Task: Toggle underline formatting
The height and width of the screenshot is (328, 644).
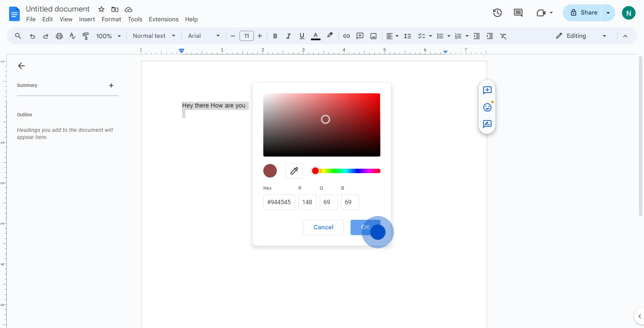Action: 302,36
